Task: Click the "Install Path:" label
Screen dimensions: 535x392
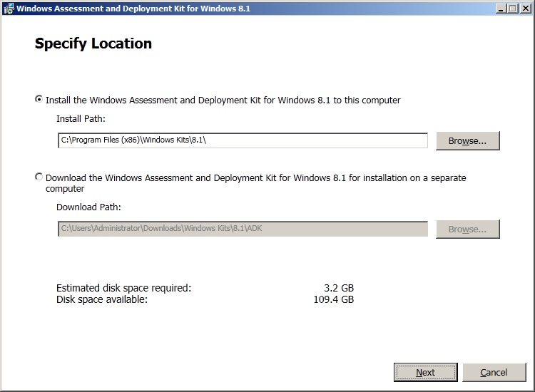Action: (x=81, y=119)
